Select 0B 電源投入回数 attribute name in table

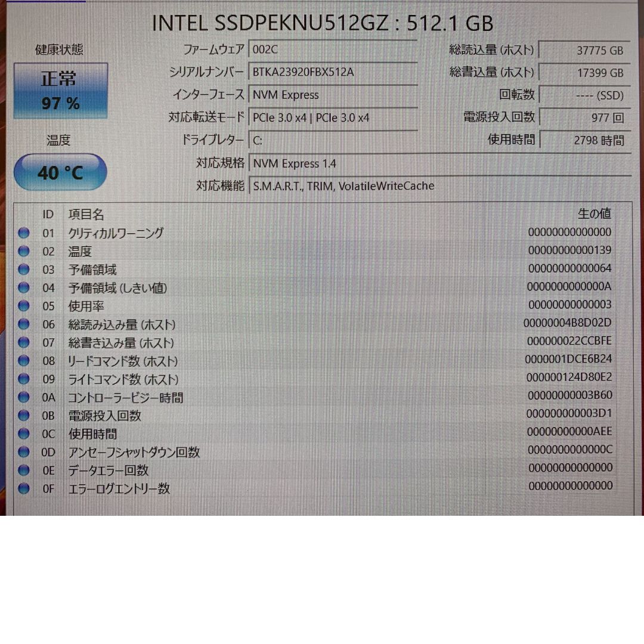point(104,416)
